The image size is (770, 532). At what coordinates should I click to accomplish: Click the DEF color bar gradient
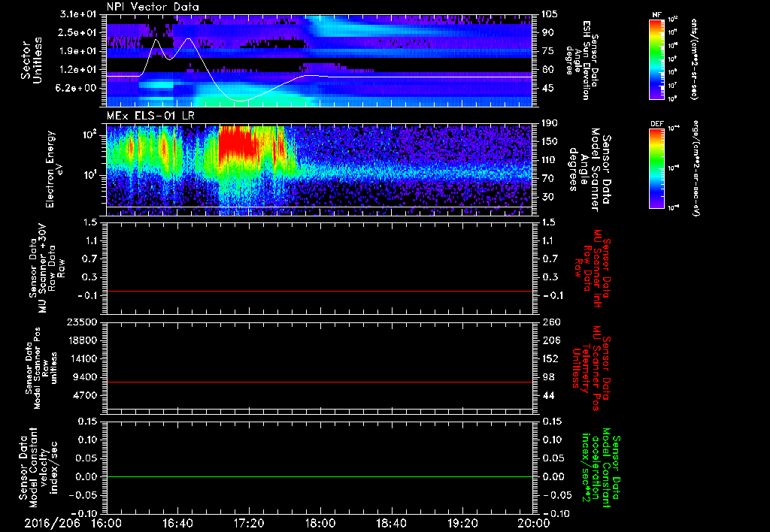pyautogui.click(x=657, y=168)
